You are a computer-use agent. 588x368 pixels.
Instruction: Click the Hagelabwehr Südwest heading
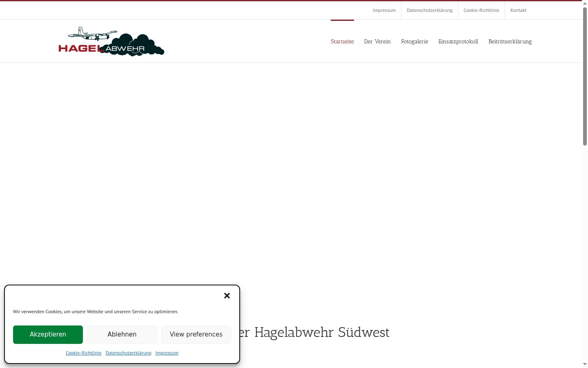[315, 332]
